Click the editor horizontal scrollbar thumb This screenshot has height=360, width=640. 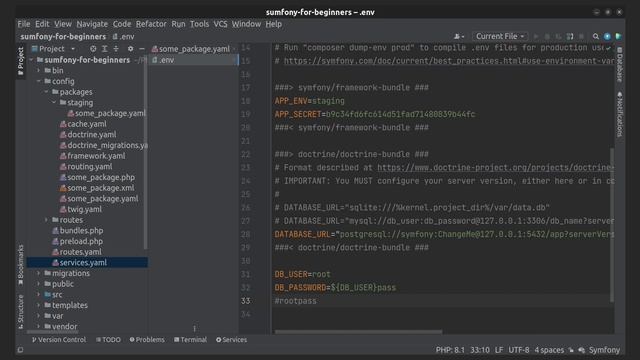point(358,332)
